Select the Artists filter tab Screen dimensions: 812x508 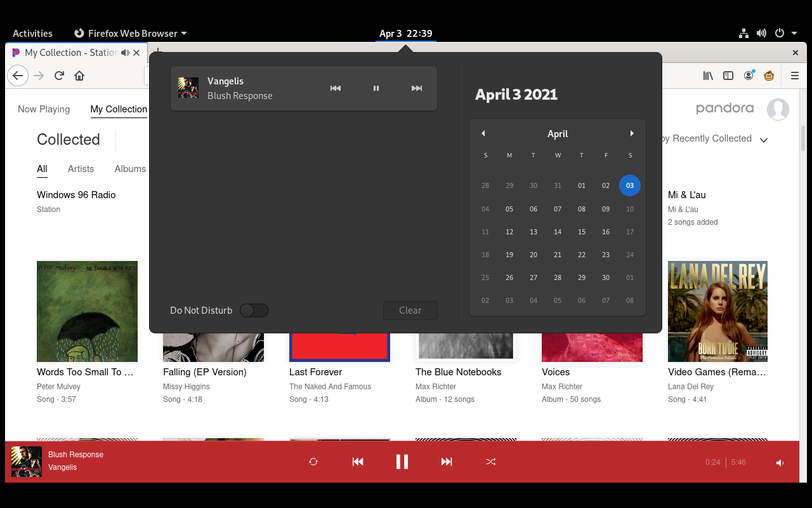81,169
